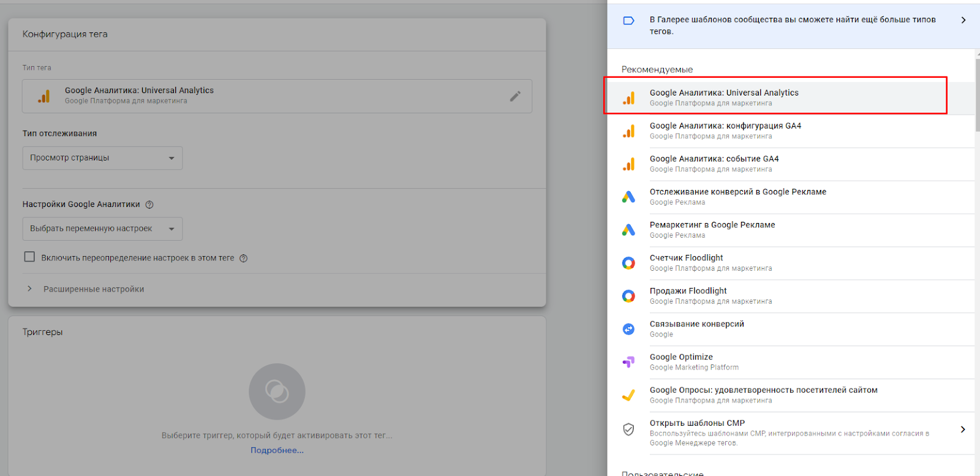Click the Связывание конверсий blue icon

point(628,329)
